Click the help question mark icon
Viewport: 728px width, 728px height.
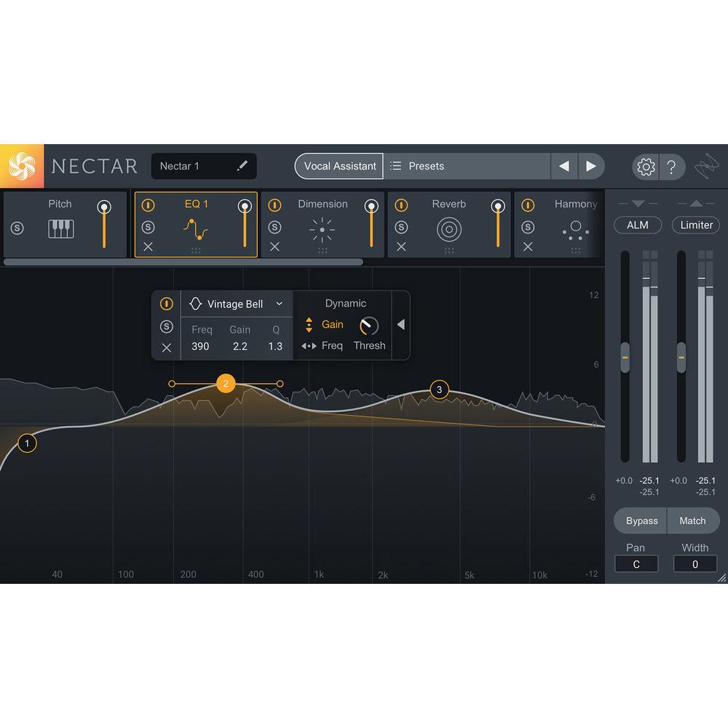pyautogui.click(x=673, y=167)
